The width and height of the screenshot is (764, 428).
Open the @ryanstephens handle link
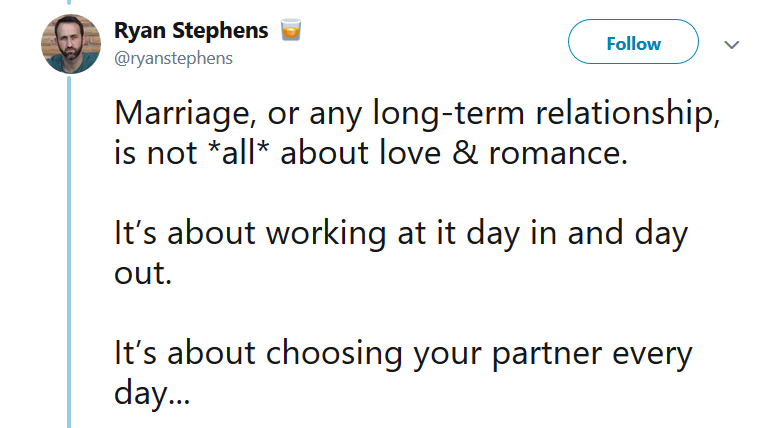coord(173,58)
